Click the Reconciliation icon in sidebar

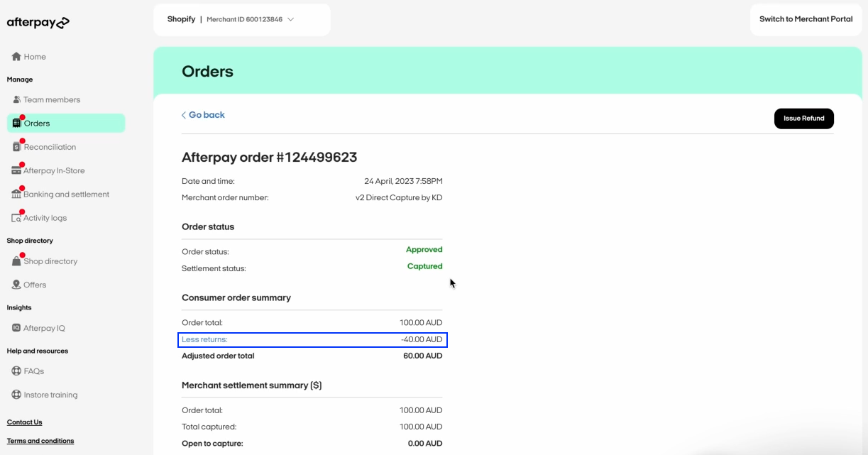point(17,147)
